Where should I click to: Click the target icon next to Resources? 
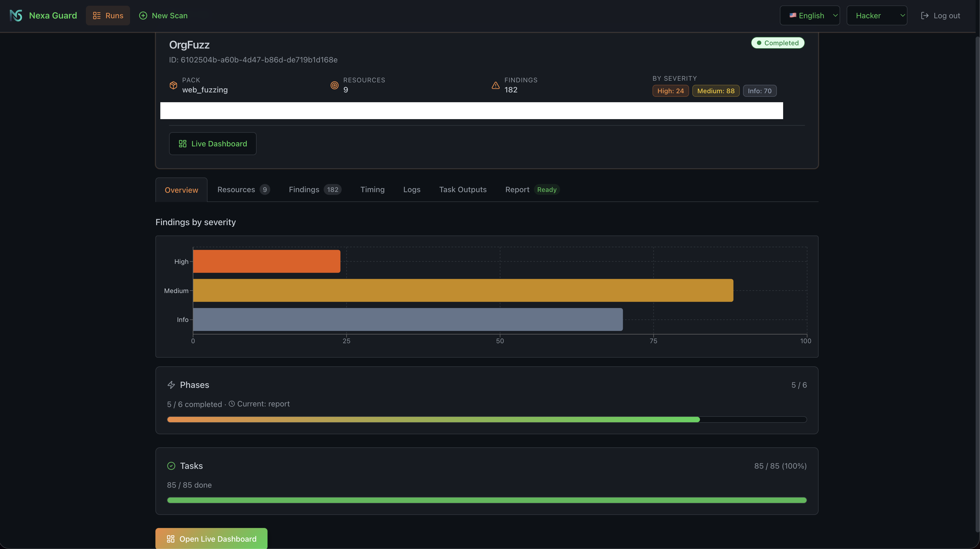[x=334, y=86]
